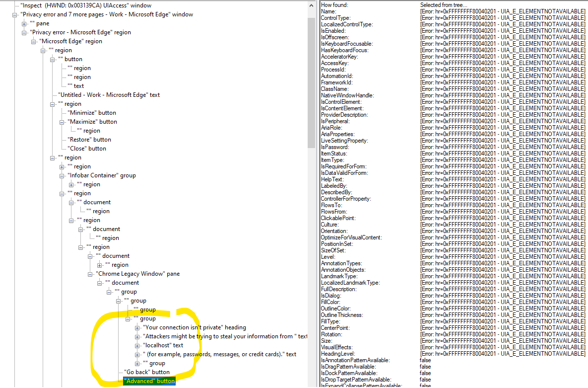
Task: Click the "AutomationId:" property label
Action: tap(337, 76)
